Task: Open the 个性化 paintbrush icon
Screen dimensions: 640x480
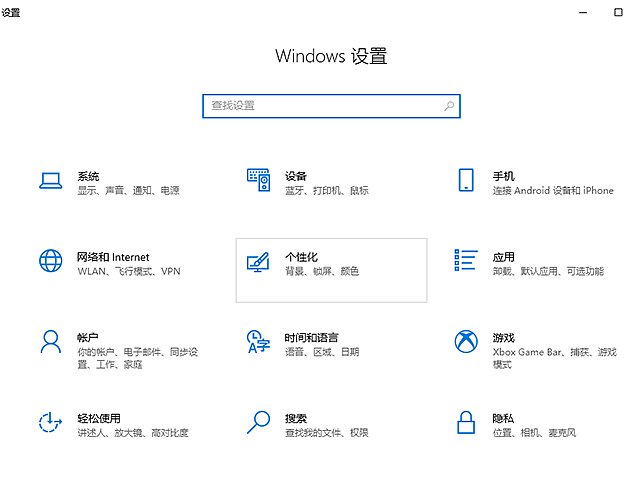Action: click(258, 262)
